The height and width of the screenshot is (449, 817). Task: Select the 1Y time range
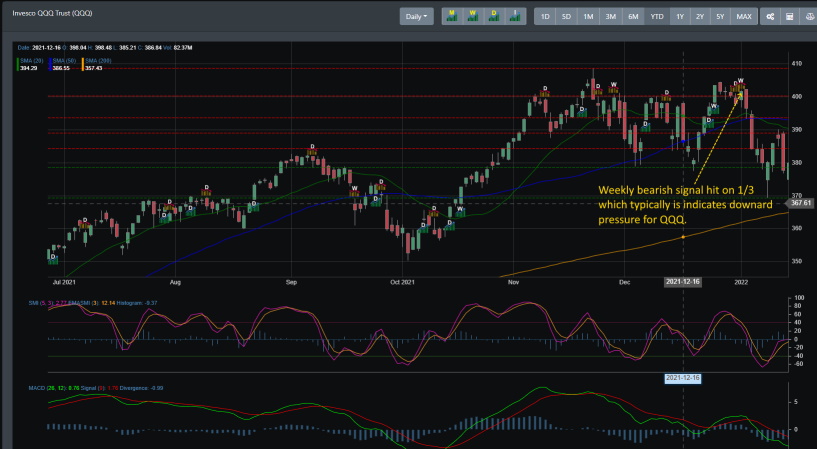click(x=680, y=16)
